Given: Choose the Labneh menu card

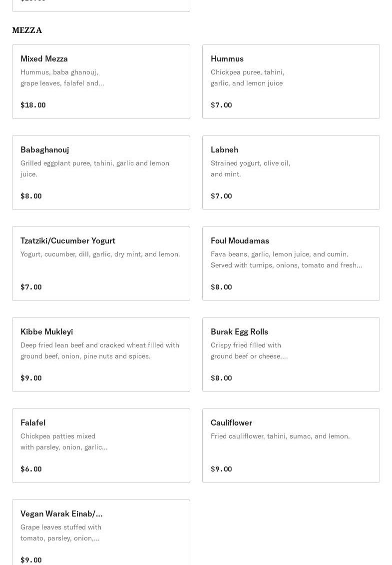Looking at the screenshot, I should click(x=291, y=172).
